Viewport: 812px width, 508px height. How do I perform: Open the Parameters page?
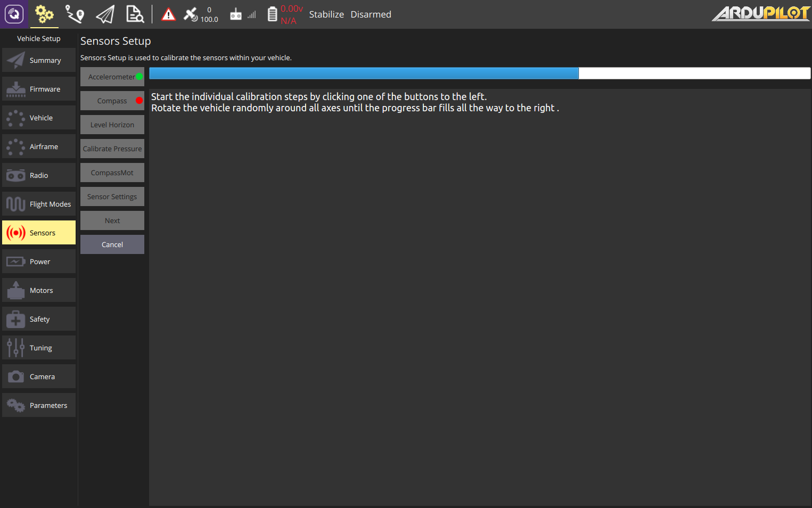pos(39,405)
